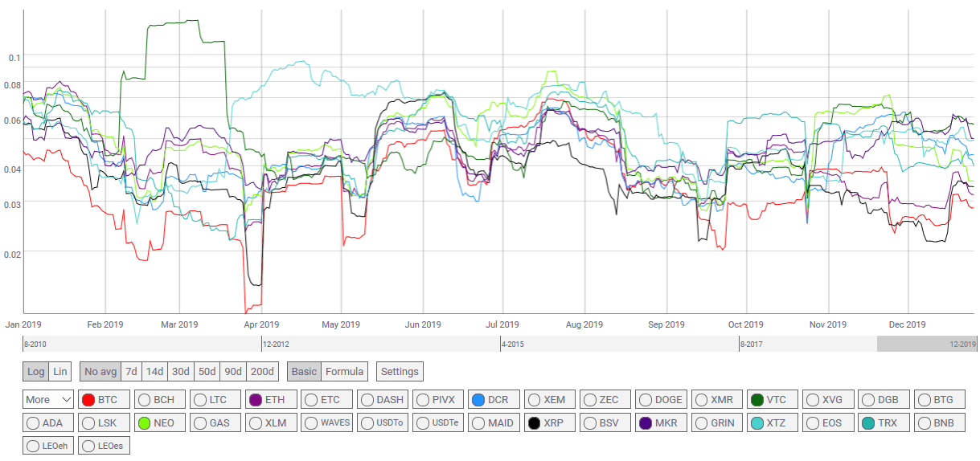
Task: Toggle the BTC red coin indicator
Action: pos(88,399)
